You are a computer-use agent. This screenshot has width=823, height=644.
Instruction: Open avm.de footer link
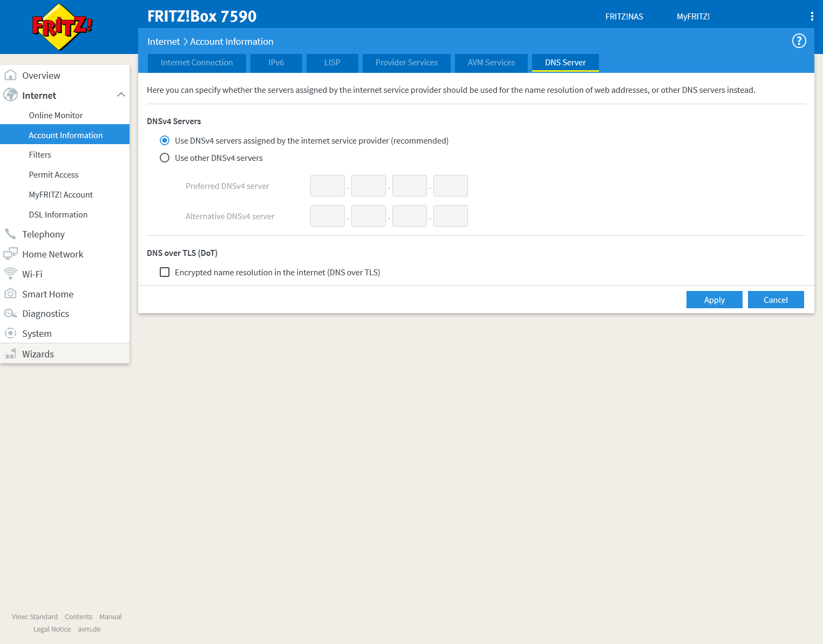(x=89, y=629)
